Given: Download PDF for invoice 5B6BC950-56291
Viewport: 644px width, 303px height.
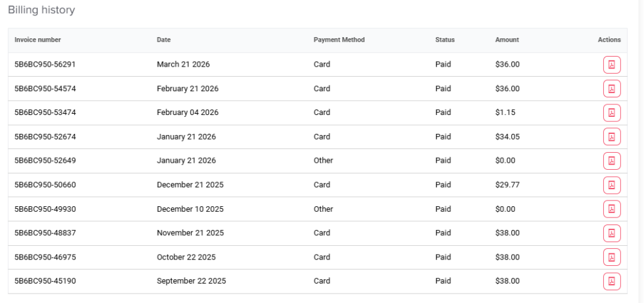Looking at the screenshot, I should pyautogui.click(x=611, y=65).
